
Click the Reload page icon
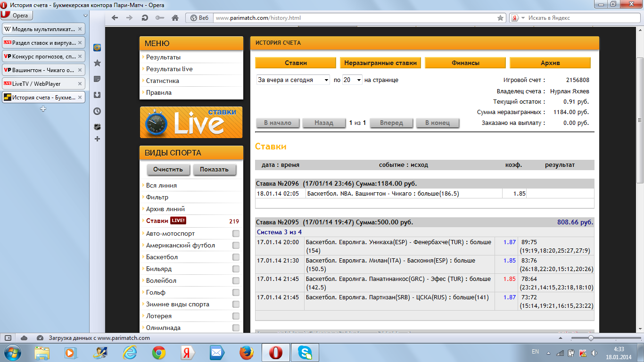[144, 18]
